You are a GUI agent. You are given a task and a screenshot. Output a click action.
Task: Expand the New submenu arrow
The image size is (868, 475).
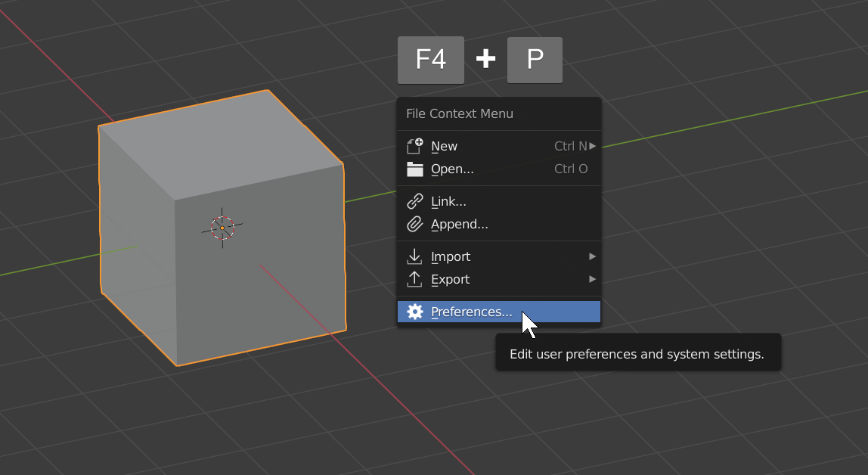(593, 146)
